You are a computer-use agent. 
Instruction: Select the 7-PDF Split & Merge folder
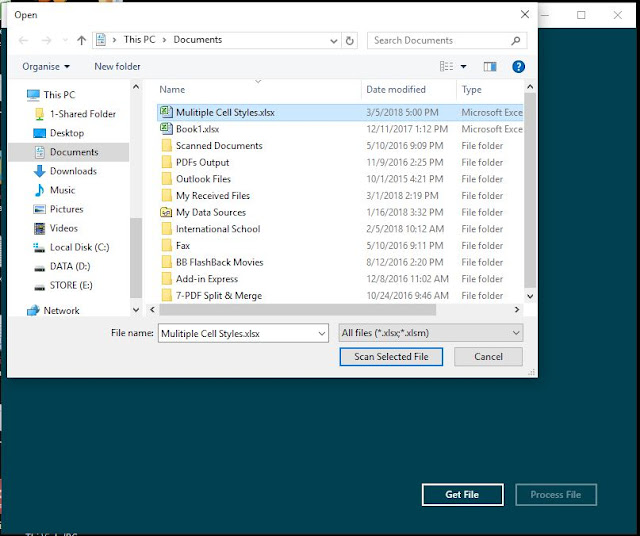(219, 296)
